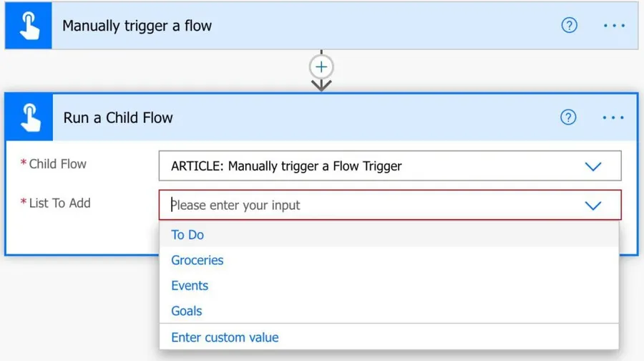
Task: Expand the Child Flow dropdown chevron
Action: tap(593, 166)
